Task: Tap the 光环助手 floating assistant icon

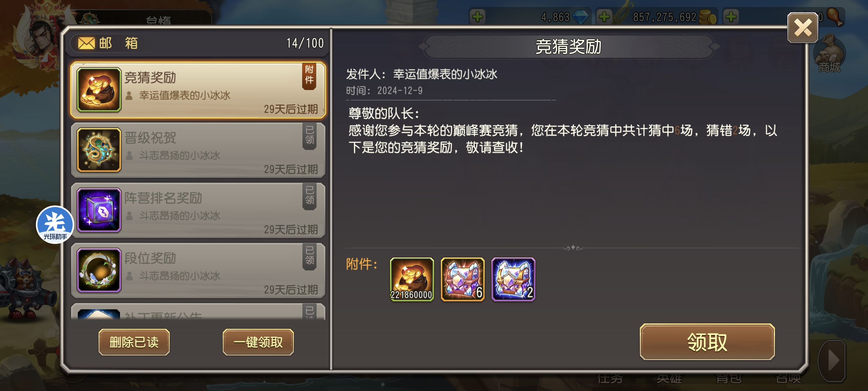Action: click(55, 225)
